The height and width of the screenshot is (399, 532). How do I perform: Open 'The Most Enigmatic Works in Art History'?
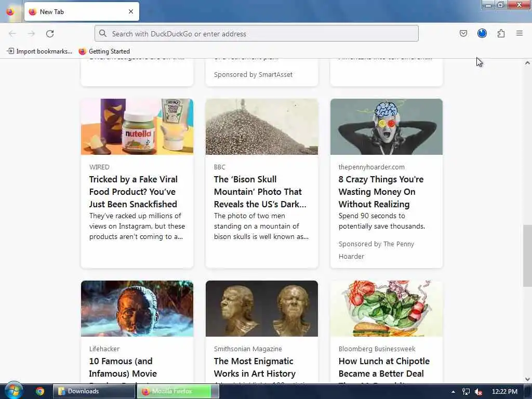point(255,367)
